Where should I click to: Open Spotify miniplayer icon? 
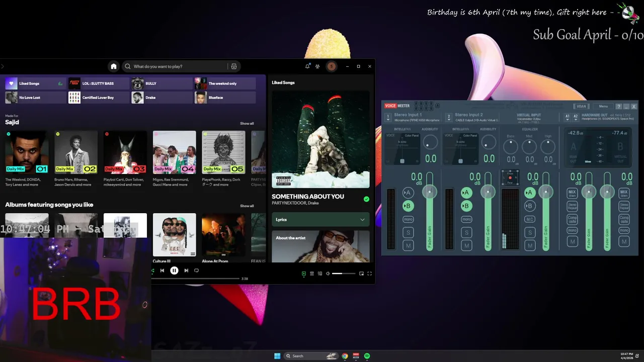coord(361,274)
